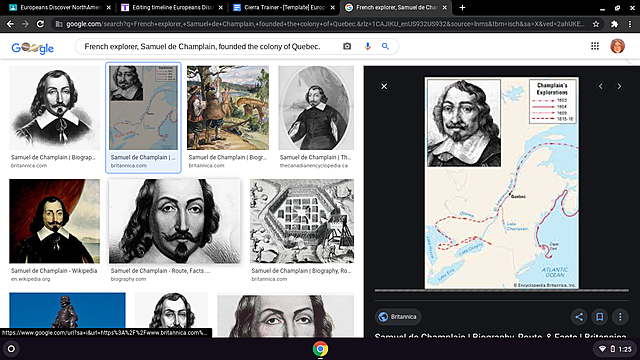
Task: Open the Google apps grid
Action: tap(595, 46)
